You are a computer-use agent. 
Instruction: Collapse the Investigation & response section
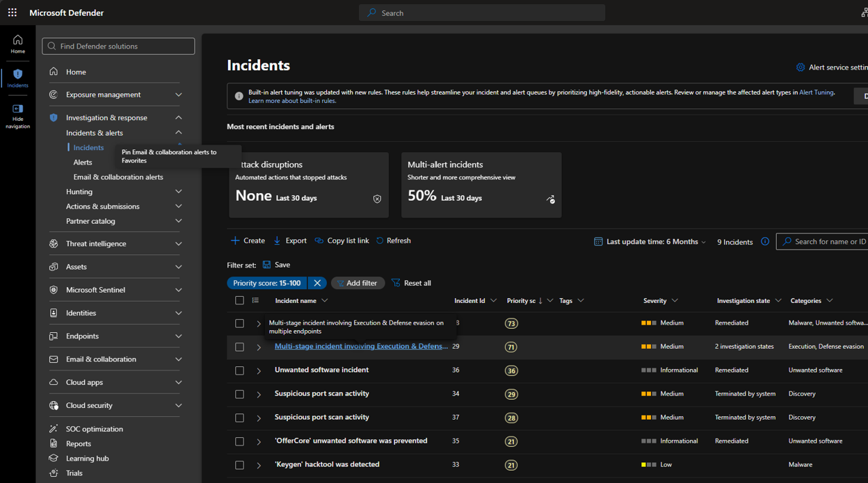pyautogui.click(x=179, y=117)
